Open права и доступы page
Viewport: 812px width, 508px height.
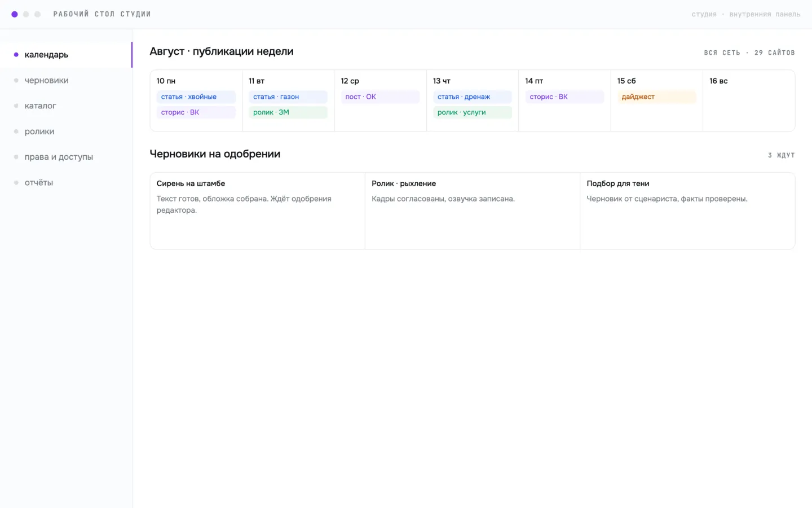click(66, 157)
